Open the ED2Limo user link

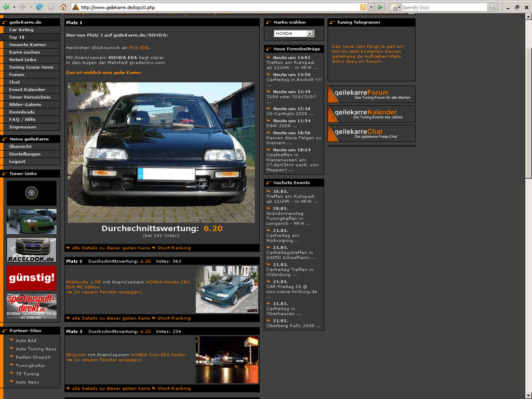point(76,355)
